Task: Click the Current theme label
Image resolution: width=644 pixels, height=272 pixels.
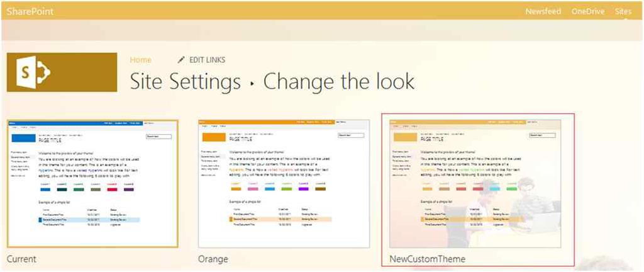Action: click(x=21, y=259)
